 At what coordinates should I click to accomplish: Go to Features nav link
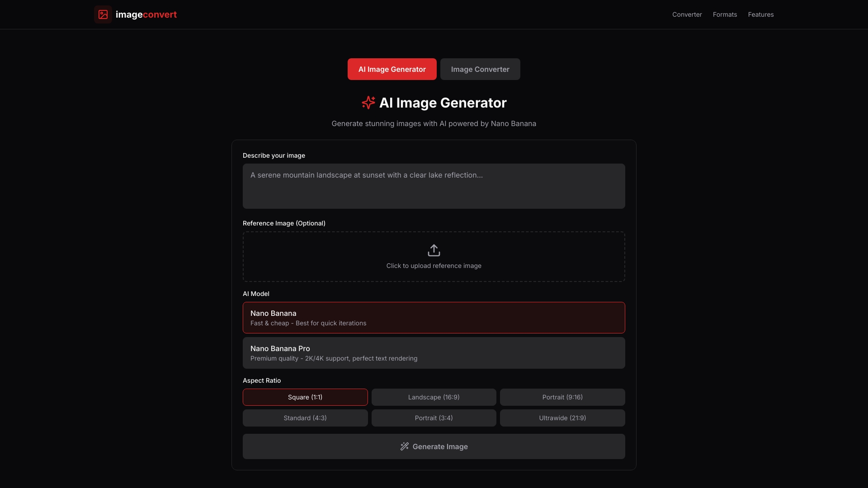pos(760,14)
